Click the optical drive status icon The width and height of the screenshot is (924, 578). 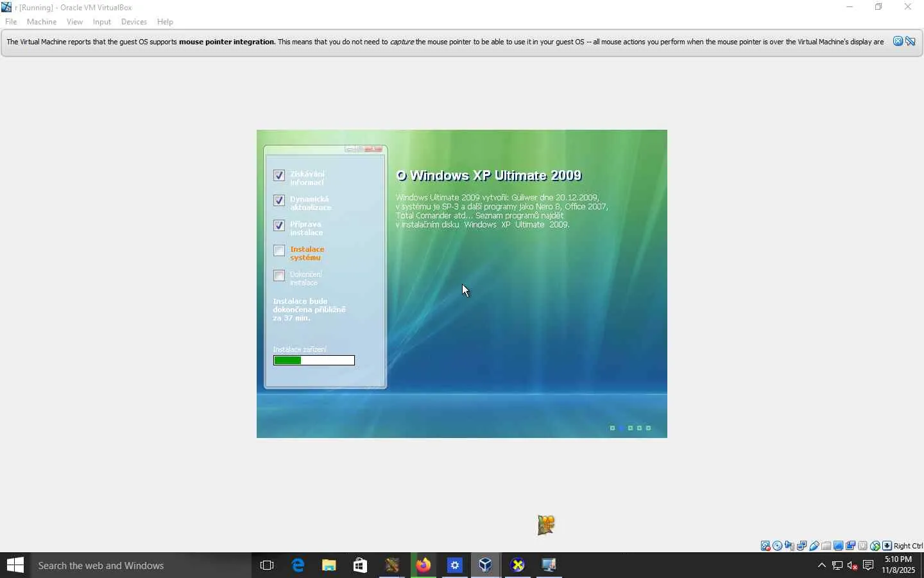tap(778, 546)
